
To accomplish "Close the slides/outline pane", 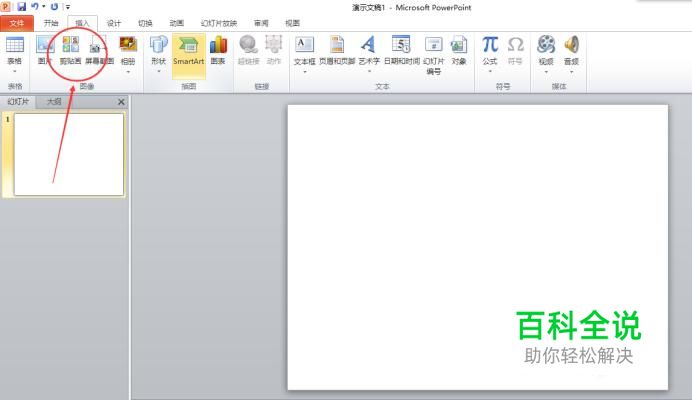I will (x=121, y=102).
